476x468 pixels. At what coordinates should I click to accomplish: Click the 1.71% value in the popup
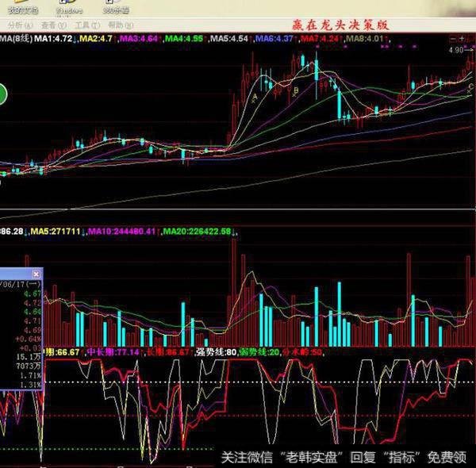31,376
